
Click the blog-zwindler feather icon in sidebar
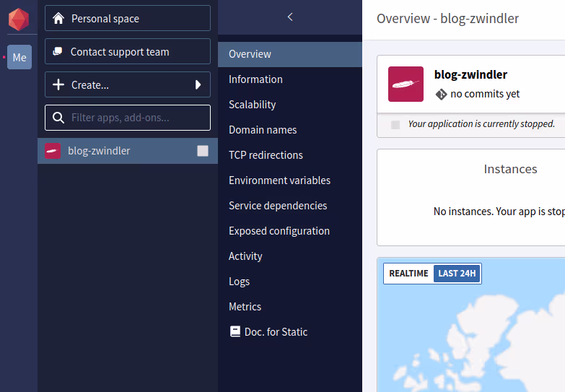click(x=52, y=151)
